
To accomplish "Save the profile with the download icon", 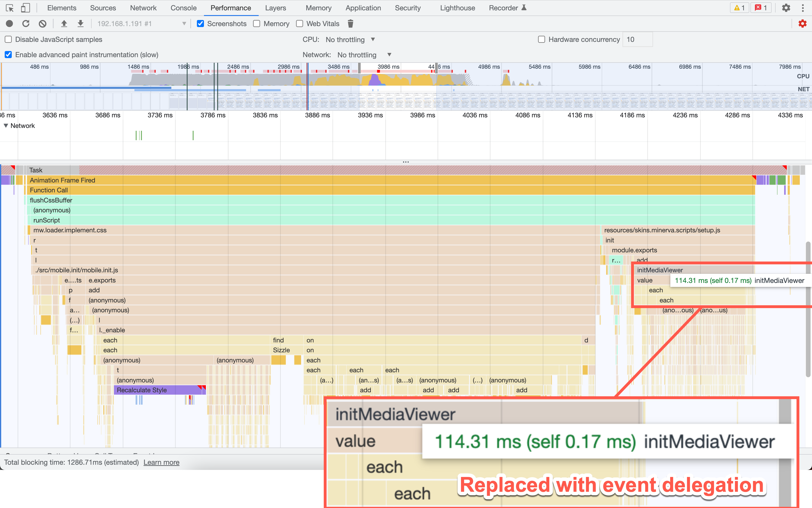I will [x=81, y=24].
